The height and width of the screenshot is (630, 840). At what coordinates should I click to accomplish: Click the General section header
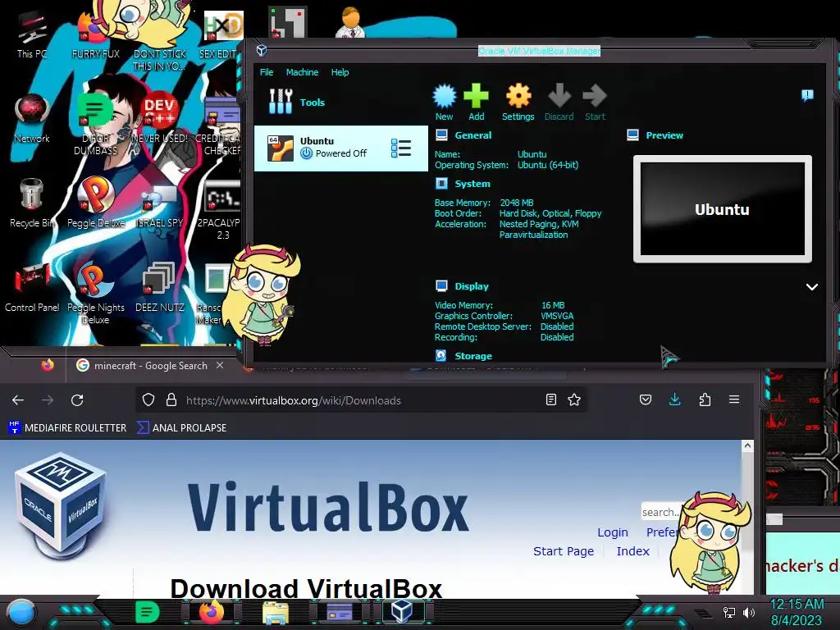(472, 135)
